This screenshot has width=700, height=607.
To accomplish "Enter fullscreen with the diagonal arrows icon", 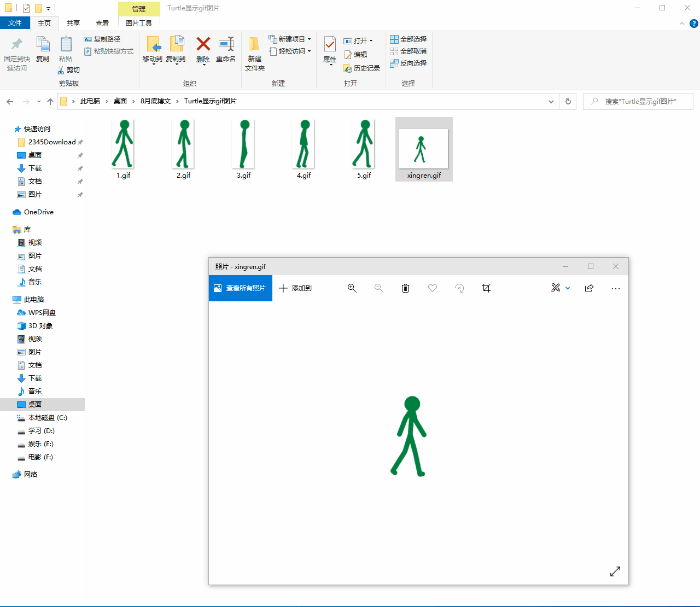I will point(615,571).
